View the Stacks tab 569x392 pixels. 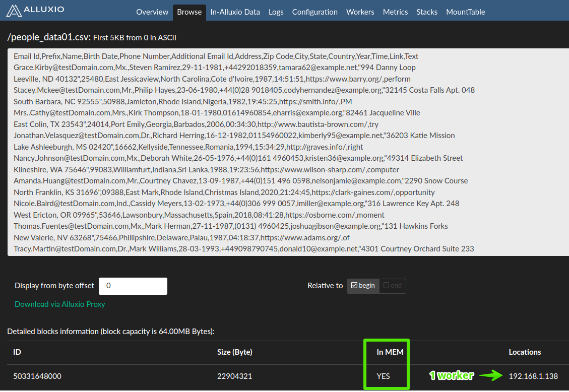click(x=427, y=12)
